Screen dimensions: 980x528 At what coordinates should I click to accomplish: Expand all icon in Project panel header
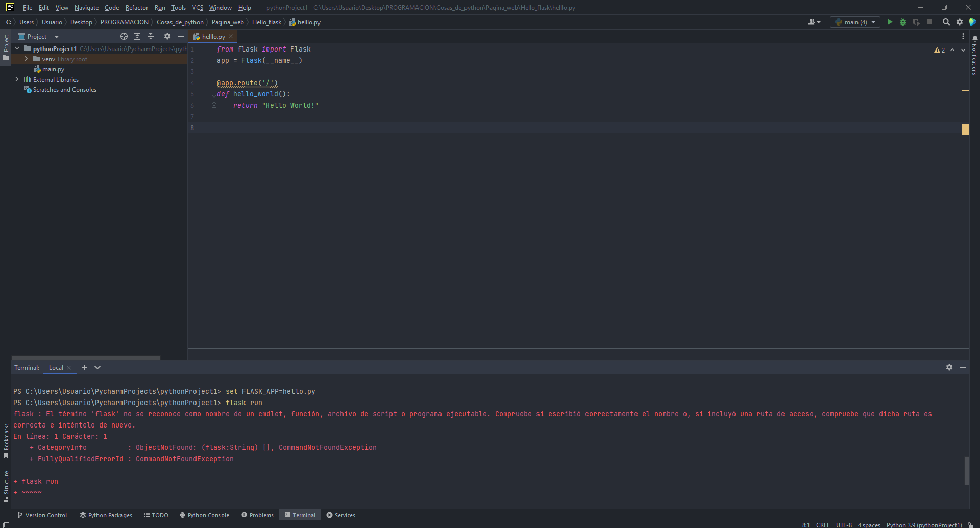[x=137, y=36]
